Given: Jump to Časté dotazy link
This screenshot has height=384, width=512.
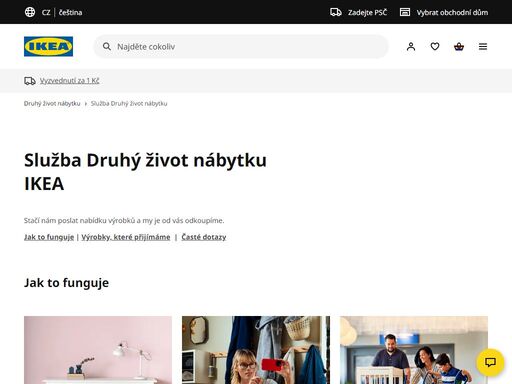Looking at the screenshot, I should (204, 237).
